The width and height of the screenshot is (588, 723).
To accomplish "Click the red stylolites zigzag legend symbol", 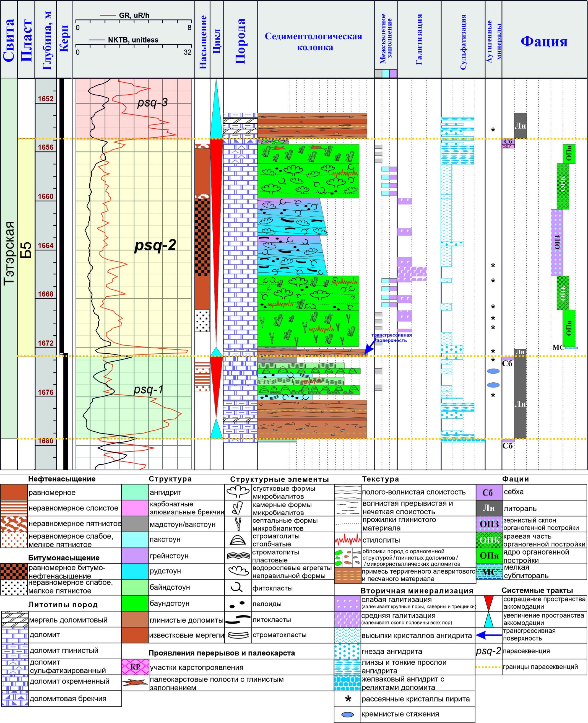I will pos(347,540).
